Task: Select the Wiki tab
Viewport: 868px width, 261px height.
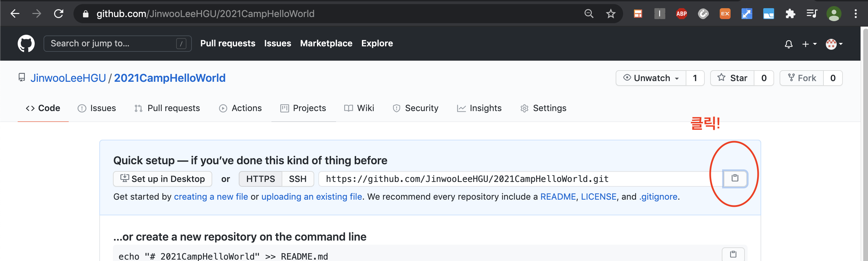Action: (359, 108)
